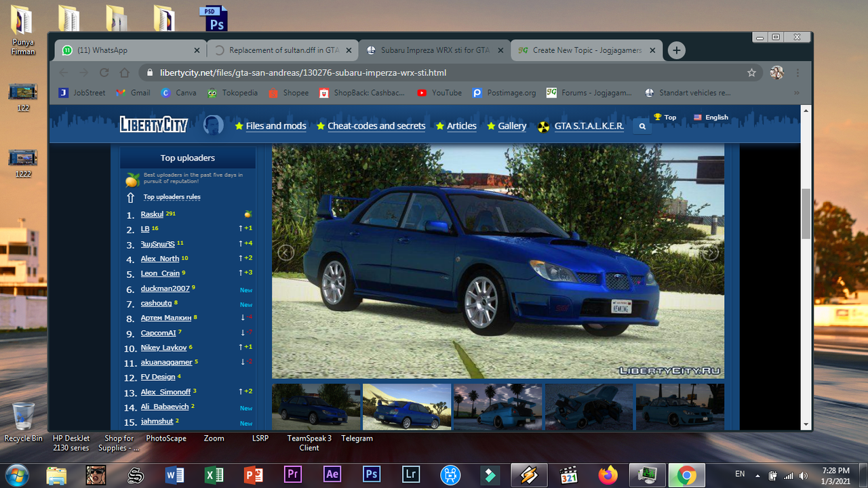Open the user avatar on LibertyCity header
The image size is (868, 488).
pos(214,125)
